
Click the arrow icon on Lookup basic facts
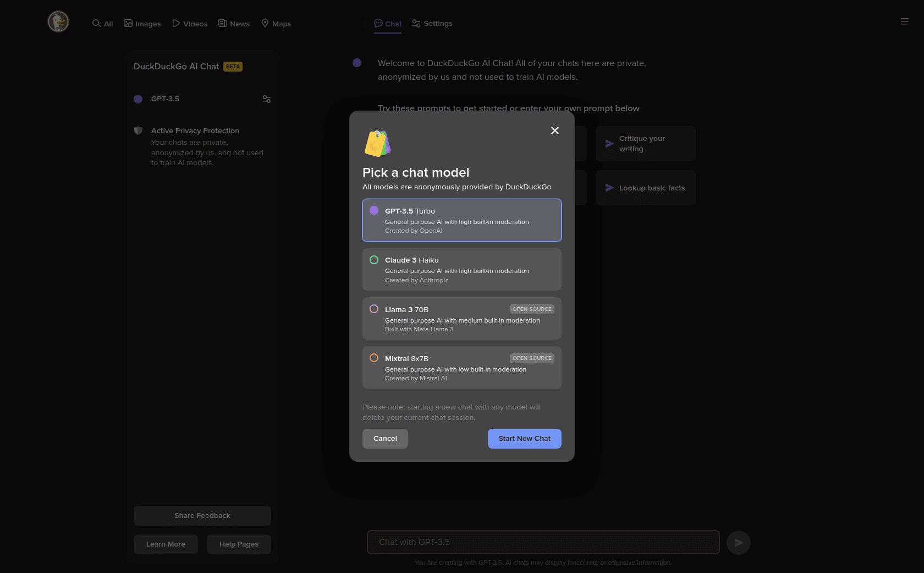609,188
